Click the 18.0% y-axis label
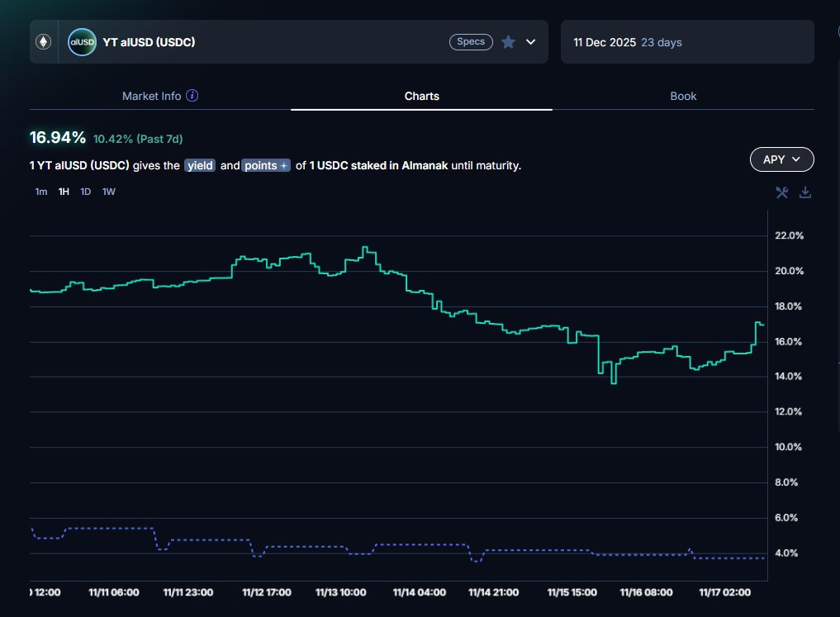This screenshot has width=840, height=617. coord(788,306)
